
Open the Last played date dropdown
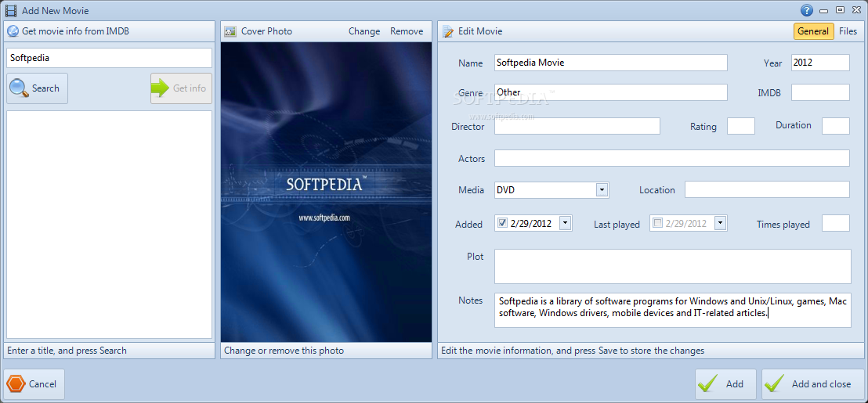coord(720,223)
